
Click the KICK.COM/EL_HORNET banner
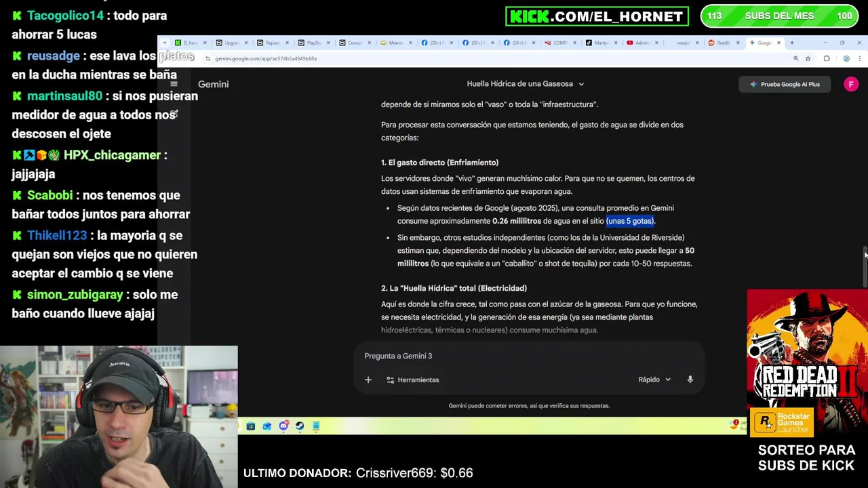tap(597, 16)
